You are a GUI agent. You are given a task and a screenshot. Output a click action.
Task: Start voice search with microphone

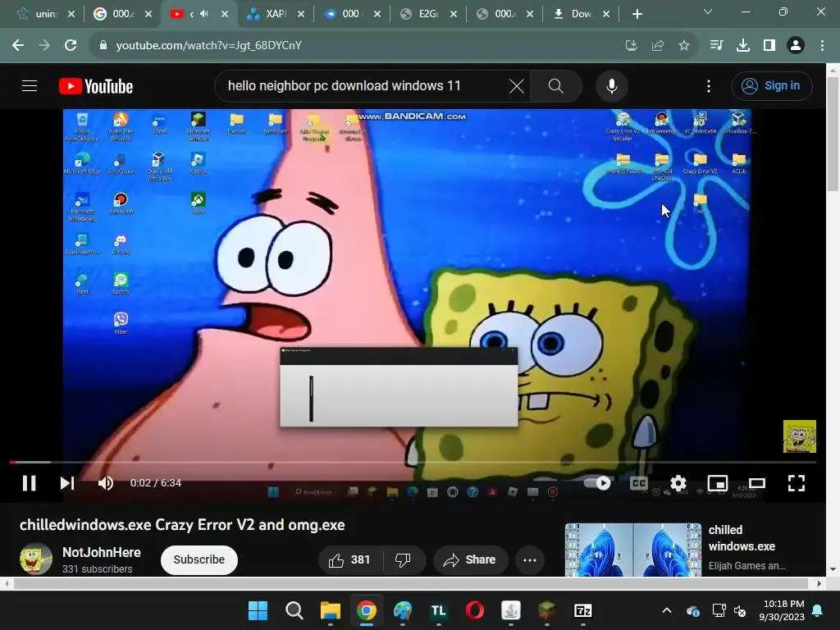[x=612, y=85]
